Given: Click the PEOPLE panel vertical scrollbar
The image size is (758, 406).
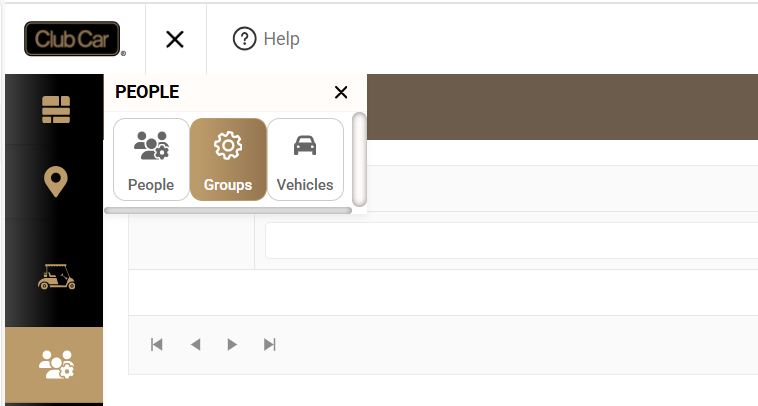Looking at the screenshot, I should click(x=359, y=160).
